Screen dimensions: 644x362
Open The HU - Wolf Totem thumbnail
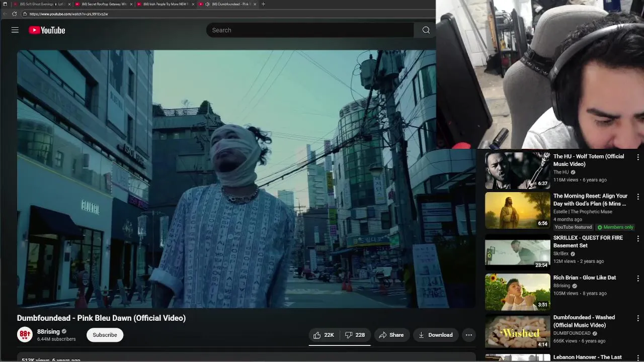pyautogui.click(x=518, y=171)
